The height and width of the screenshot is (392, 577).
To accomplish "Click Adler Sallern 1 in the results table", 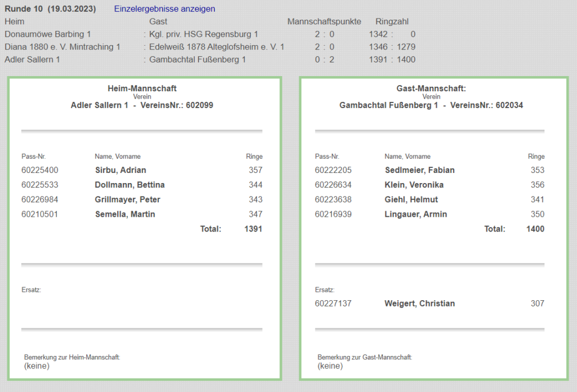I will pyautogui.click(x=32, y=59).
